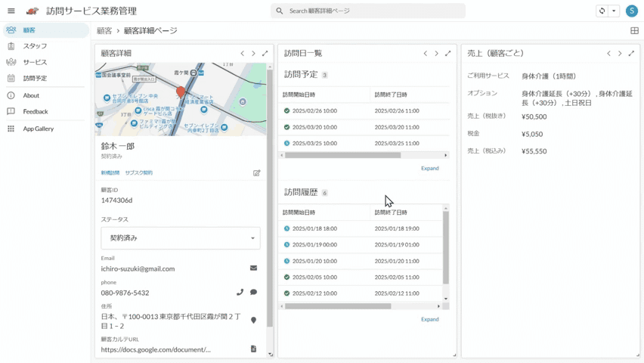Click the 顧客詳細 panel vertical scrollbar
Viewport: 644px width, 363px height.
(x=270, y=197)
